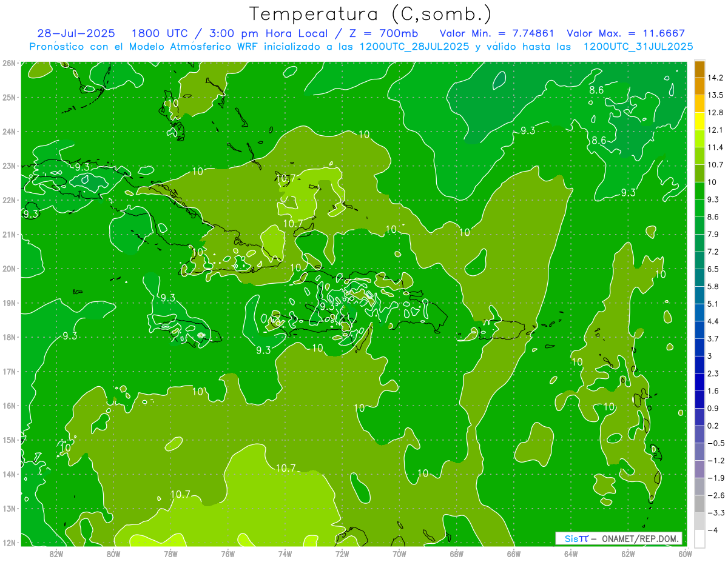Click the 'Valor Max. = 11.6667' readout
The height and width of the screenshot is (562, 728).
pos(625,33)
